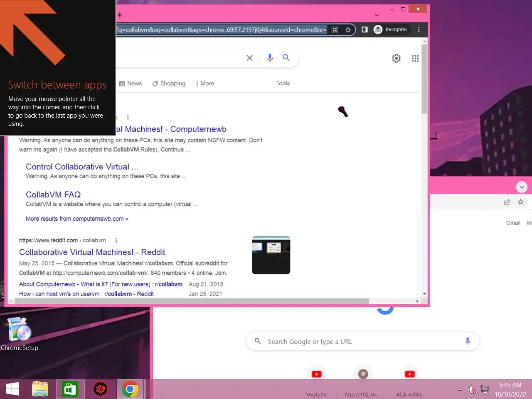The width and height of the screenshot is (532, 399).
Task: Open the Windows Start button
Action: 12,389
